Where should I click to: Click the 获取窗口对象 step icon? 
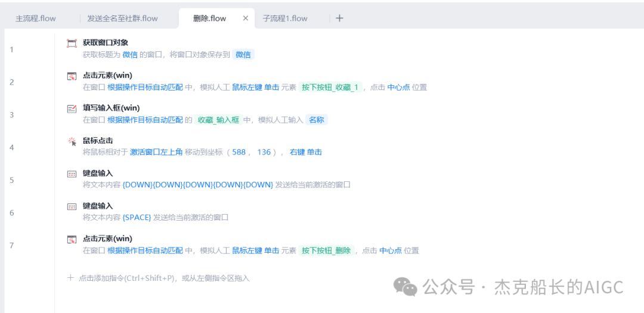point(72,43)
